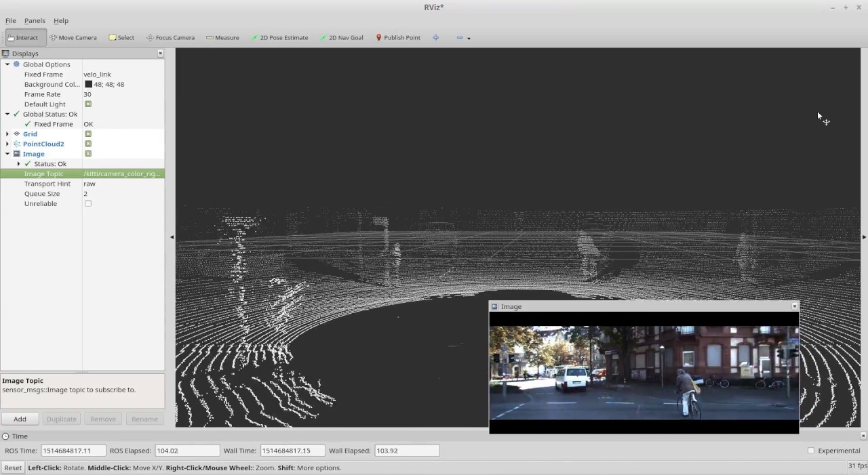This screenshot has height=475, width=868.
Task: Collapse the Global Options section
Action: click(7, 64)
